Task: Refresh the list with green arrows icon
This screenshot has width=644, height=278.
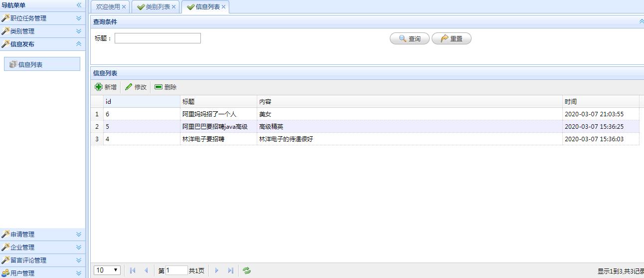Action: (x=247, y=271)
